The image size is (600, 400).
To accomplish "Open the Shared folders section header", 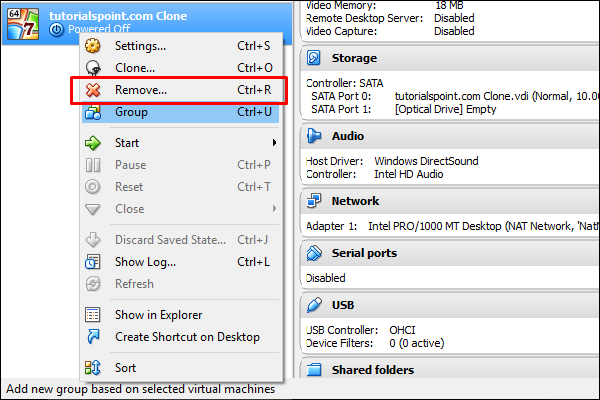I will point(372,370).
